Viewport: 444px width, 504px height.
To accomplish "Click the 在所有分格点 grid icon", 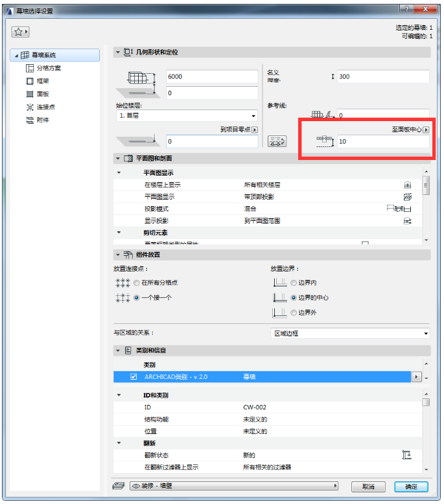I will tap(123, 283).
